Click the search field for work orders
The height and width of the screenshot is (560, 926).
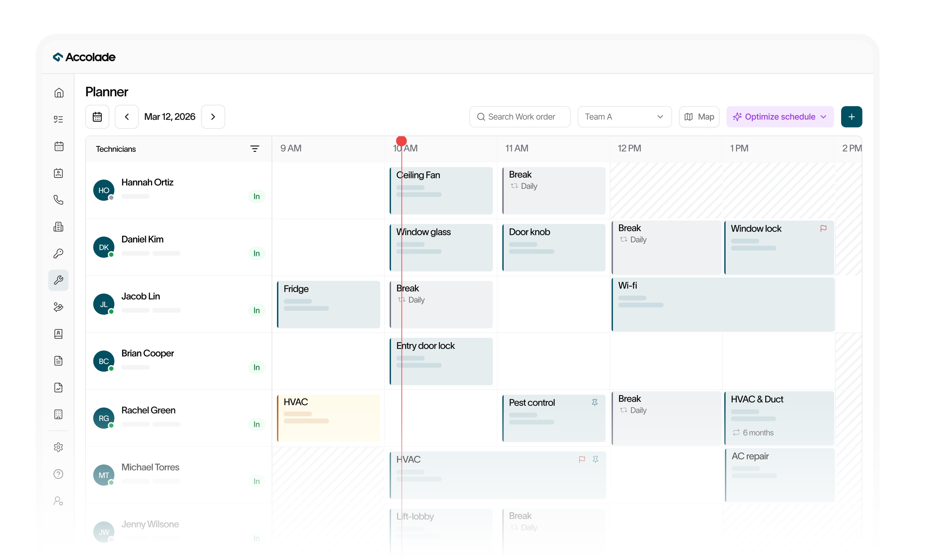pos(520,117)
